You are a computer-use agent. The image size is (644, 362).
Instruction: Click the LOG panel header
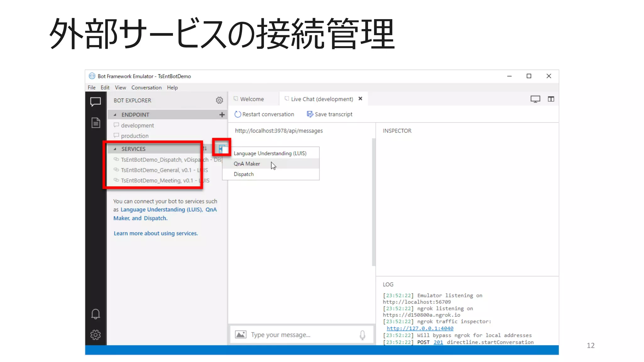388,284
